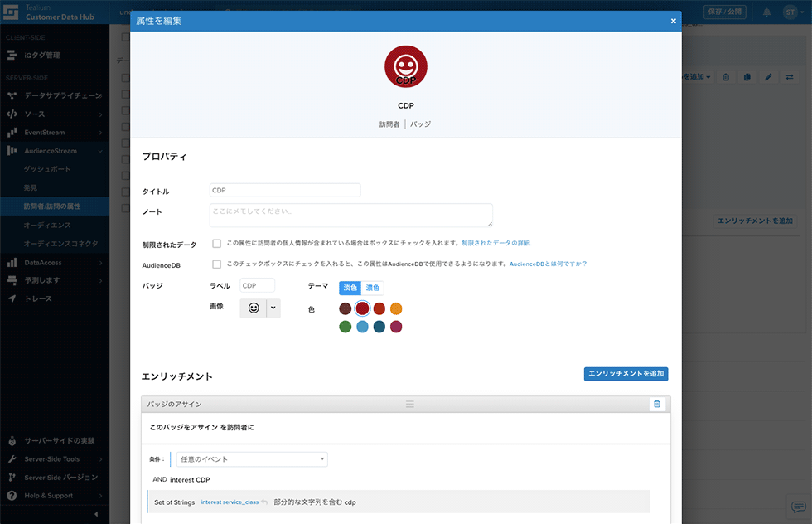Image resolution: width=812 pixels, height=524 pixels.
Task: Click the Tealium logo icon
Action: tap(11, 12)
